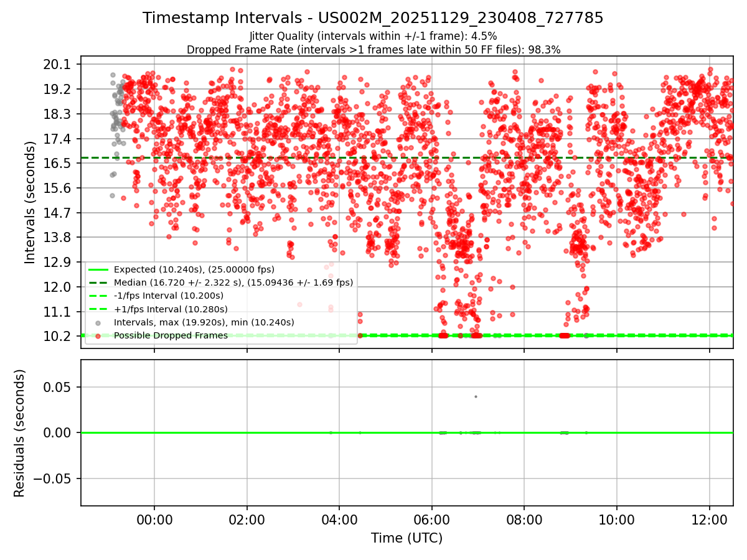747x560 pixels.
Task: Click the 11.1 y-axis tick label
Action: 58,312
